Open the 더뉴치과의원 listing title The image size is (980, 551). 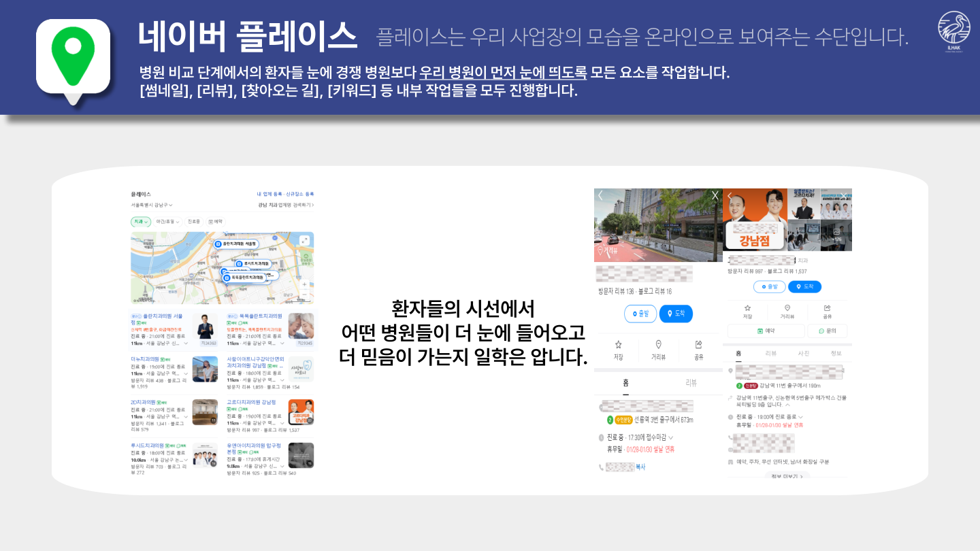tap(145, 358)
